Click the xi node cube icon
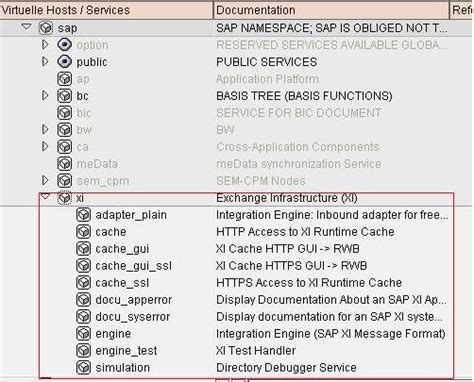 [x=64, y=198]
